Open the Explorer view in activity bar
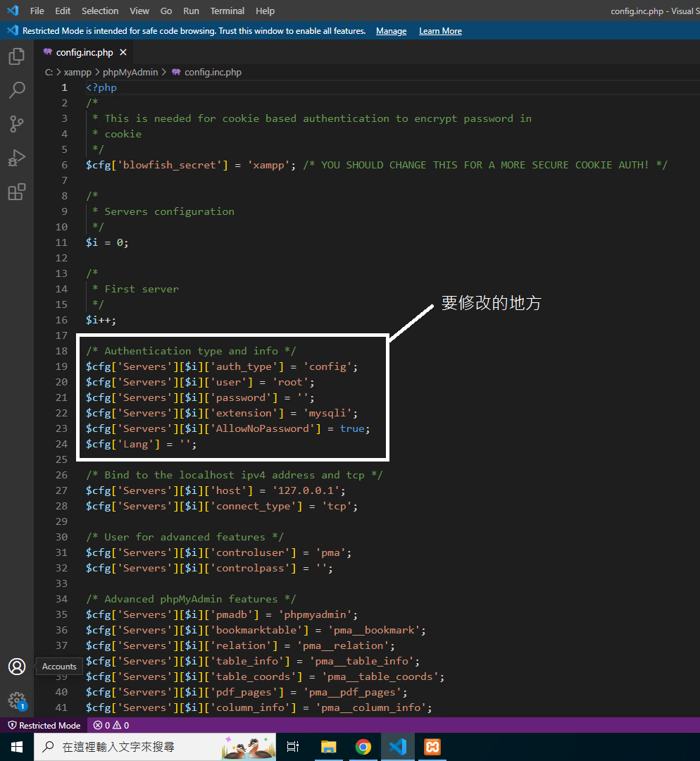The height and width of the screenshot is (761, 700). [x=17, y=56]
